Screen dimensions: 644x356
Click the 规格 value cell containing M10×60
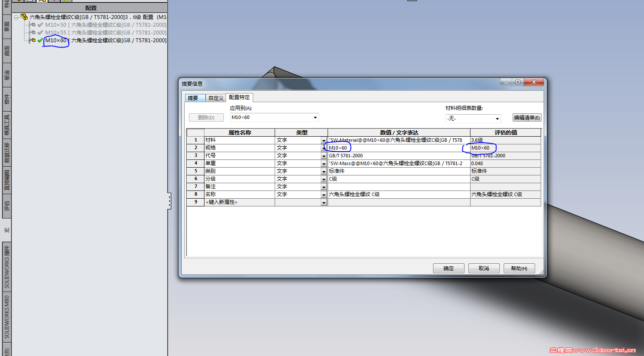399,148
